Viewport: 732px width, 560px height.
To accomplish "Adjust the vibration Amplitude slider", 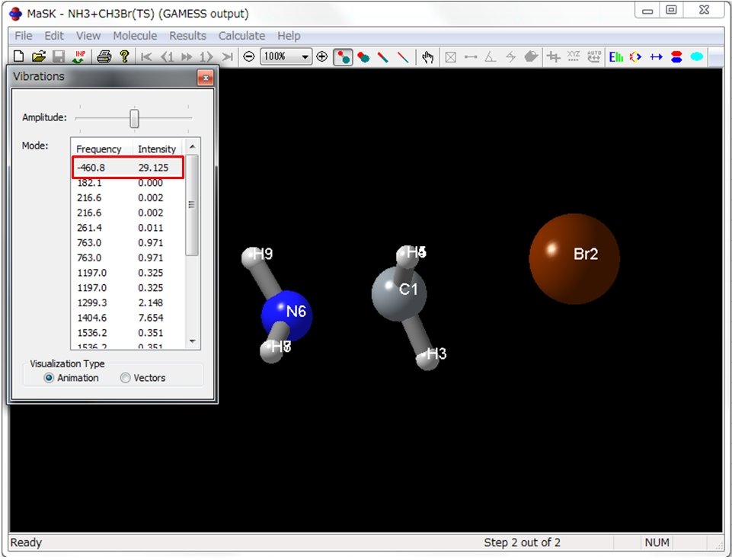I will [134, 117].
